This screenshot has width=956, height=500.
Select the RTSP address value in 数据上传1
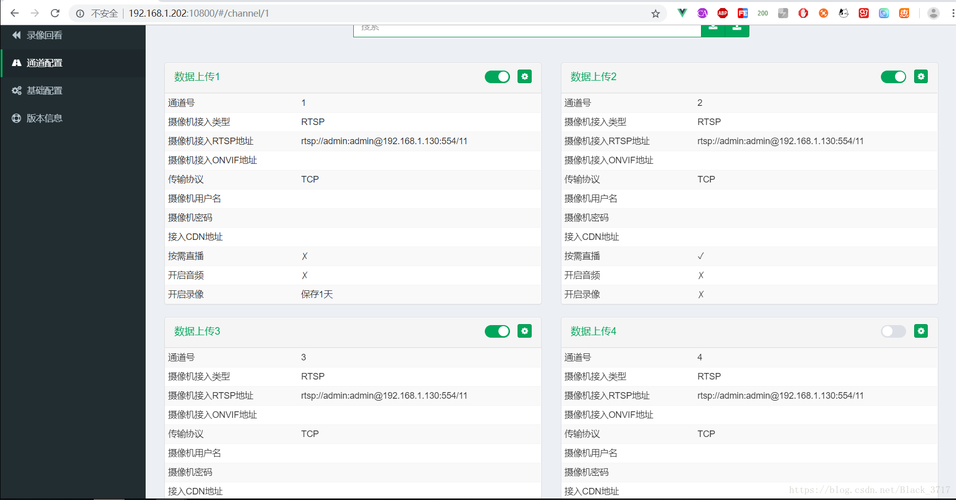(384, 141)
